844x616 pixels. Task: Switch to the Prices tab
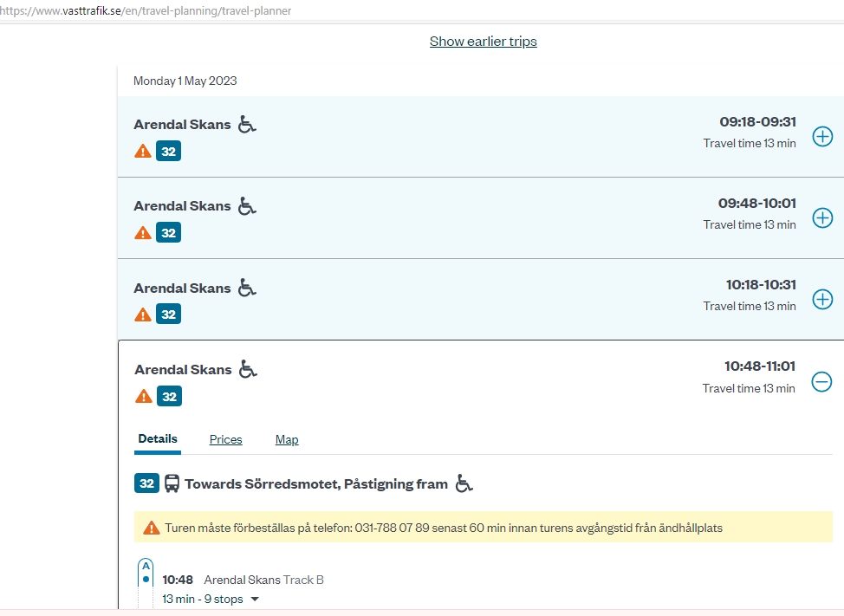225,439
